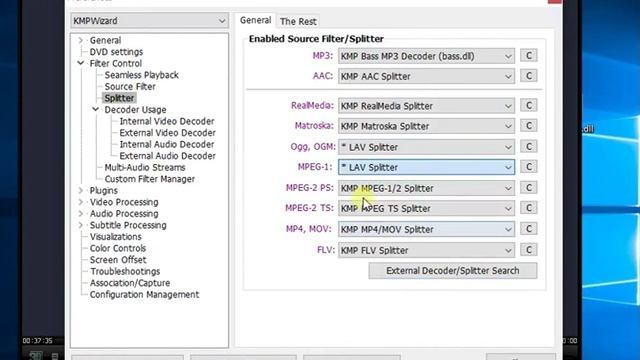The height and width of the screenshot is (360, 640).
Task: Open Configuration Management page
Action: pyautogui.click(x=144, y=294)
